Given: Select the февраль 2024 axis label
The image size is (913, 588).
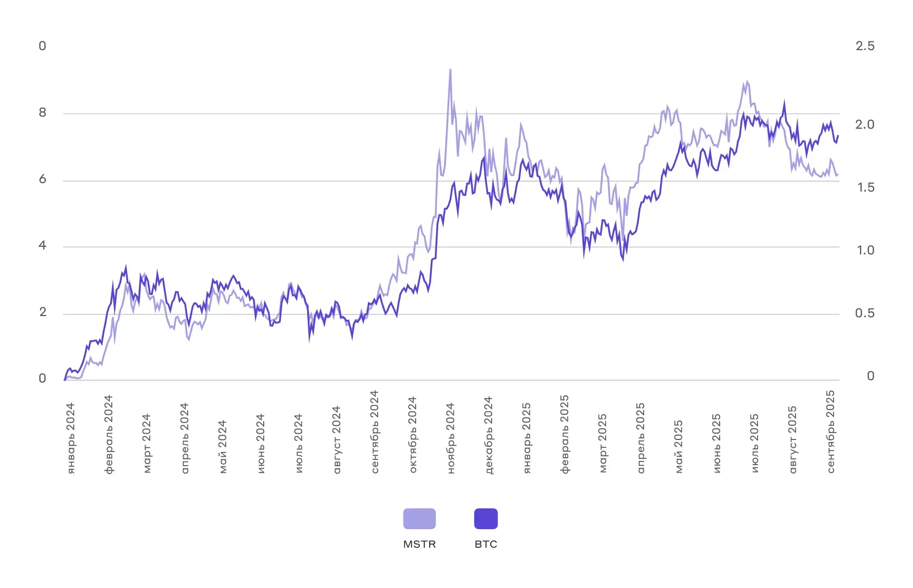Looking at the screenshot, I should pyautogui.click(x=109, y=435).
